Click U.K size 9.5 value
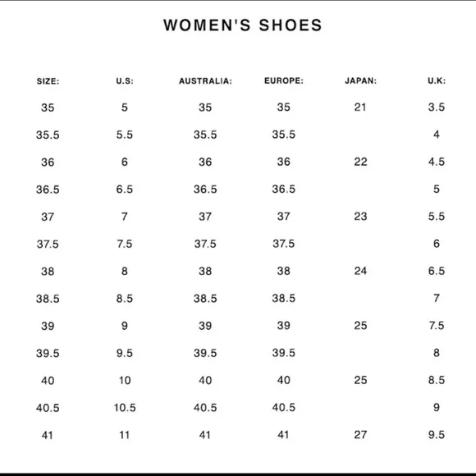This screenshot has height=476, width=476. pos(437,435)
